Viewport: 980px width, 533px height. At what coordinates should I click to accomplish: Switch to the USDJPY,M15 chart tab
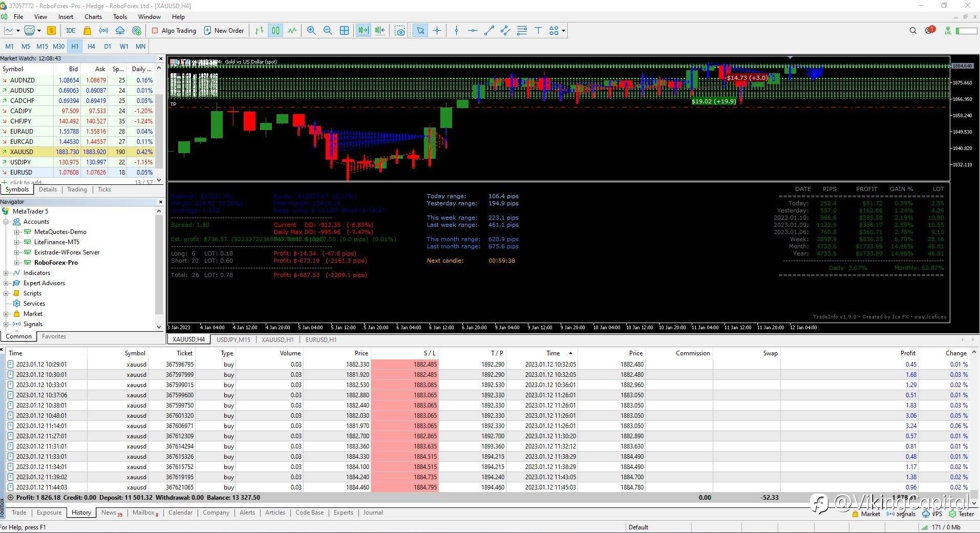tap(233, 339)
